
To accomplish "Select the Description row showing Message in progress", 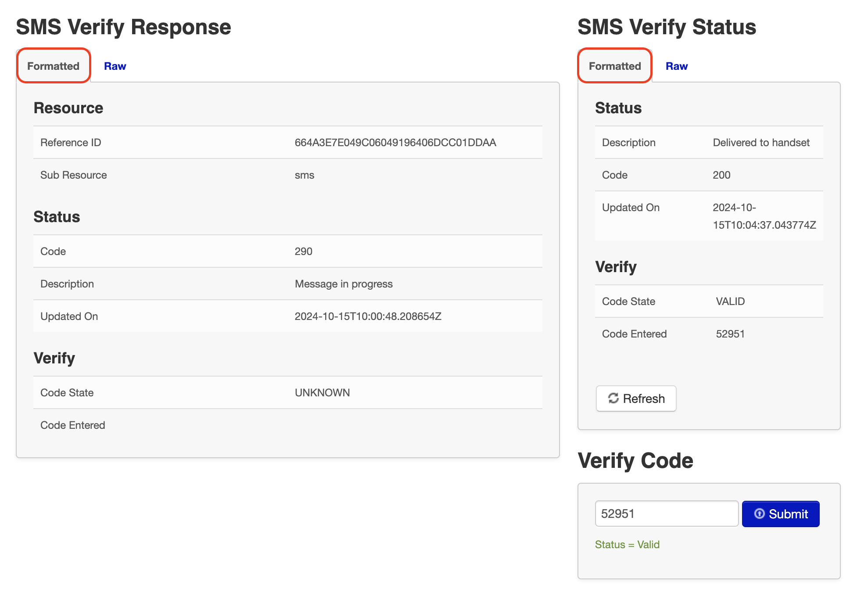I will click(x=344, y=284).
